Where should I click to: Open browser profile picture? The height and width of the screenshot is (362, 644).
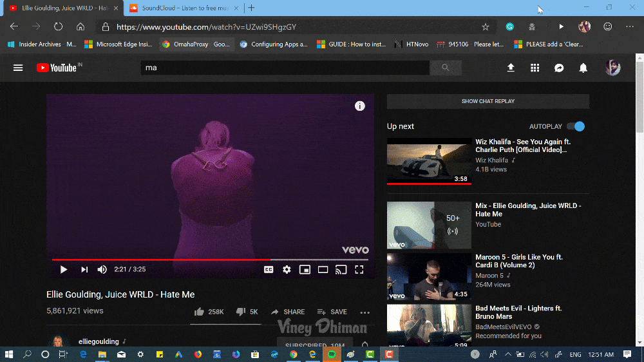[585, 26]
